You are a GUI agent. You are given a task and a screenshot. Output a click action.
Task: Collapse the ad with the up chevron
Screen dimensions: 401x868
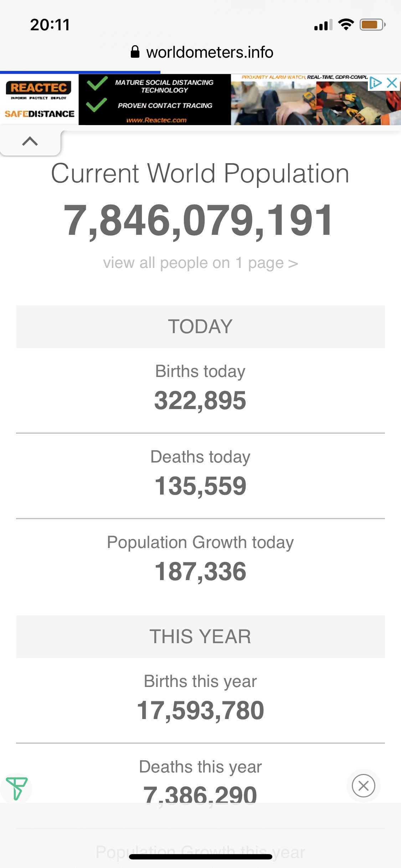(30, 142)
